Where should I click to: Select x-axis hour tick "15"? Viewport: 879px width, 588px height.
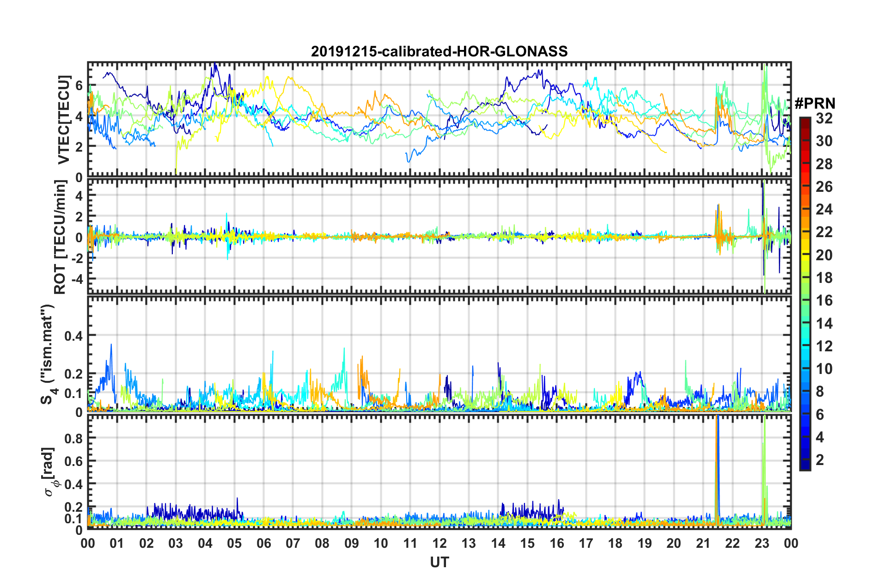(x=527, y=543)
